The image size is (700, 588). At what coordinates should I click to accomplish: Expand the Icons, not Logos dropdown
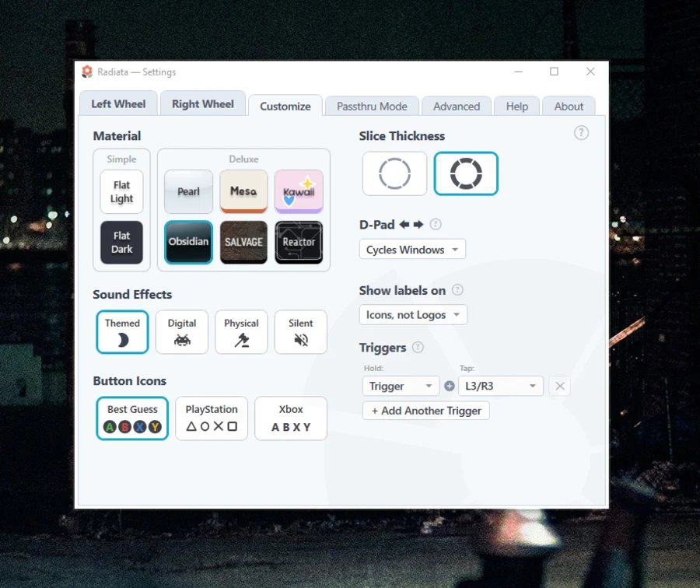point(413,314)
